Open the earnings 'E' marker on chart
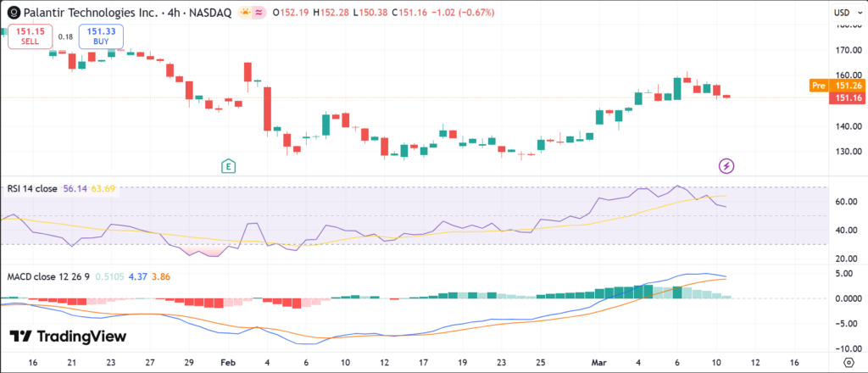The image size is (868, 373). 228,165
